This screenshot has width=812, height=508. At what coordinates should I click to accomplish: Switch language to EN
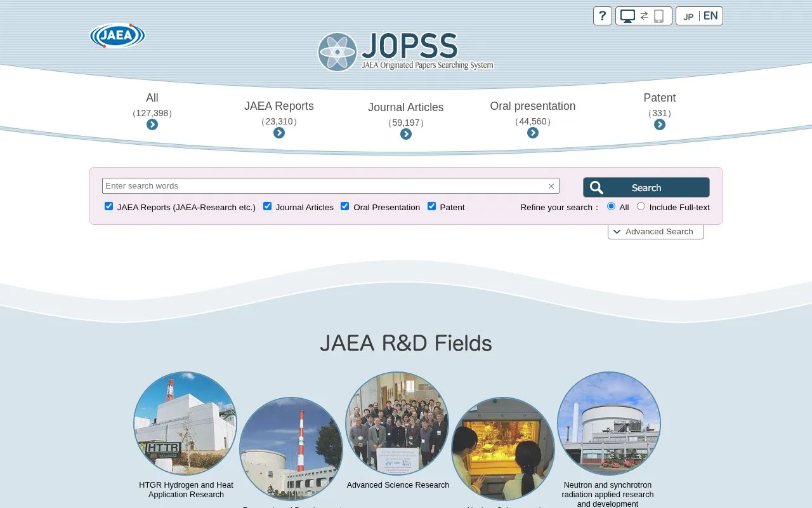pos(710,16)
